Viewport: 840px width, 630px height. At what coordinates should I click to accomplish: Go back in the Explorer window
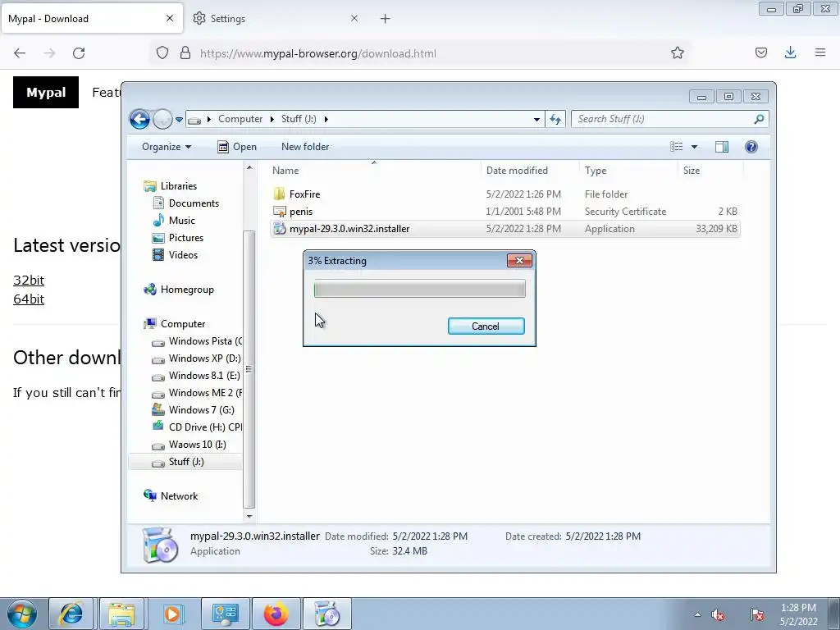(x=139, y=119)
